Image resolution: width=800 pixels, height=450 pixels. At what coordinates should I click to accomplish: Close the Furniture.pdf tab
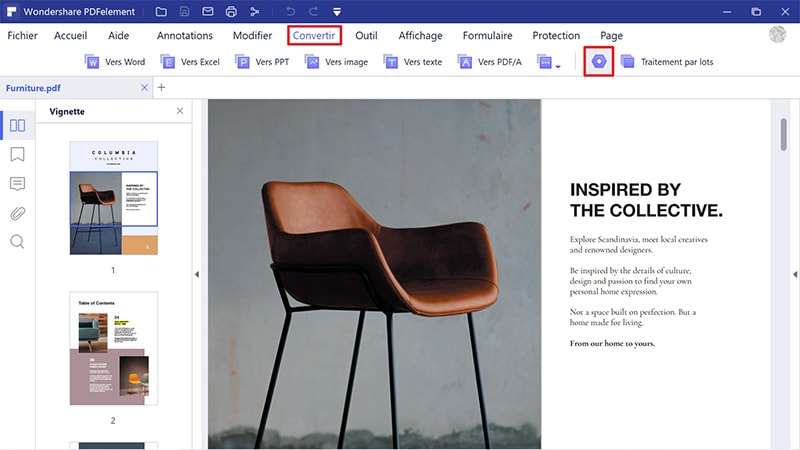pyautogui.click(x=144, y=88)
